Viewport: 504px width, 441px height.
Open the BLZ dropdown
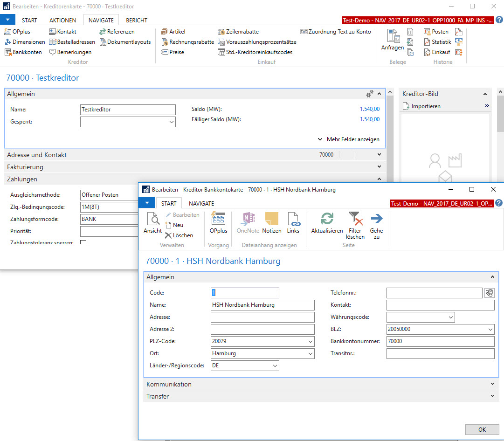pos(490,329)
